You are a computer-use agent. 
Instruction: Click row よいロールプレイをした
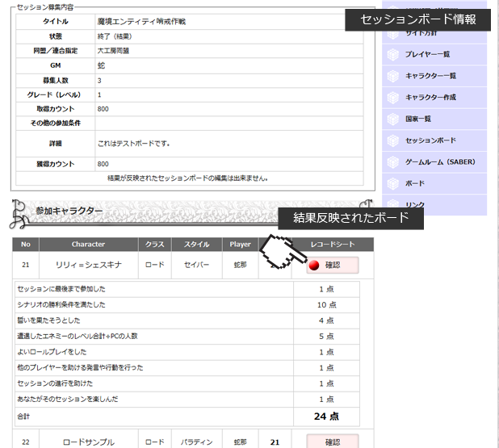point(187,352)
